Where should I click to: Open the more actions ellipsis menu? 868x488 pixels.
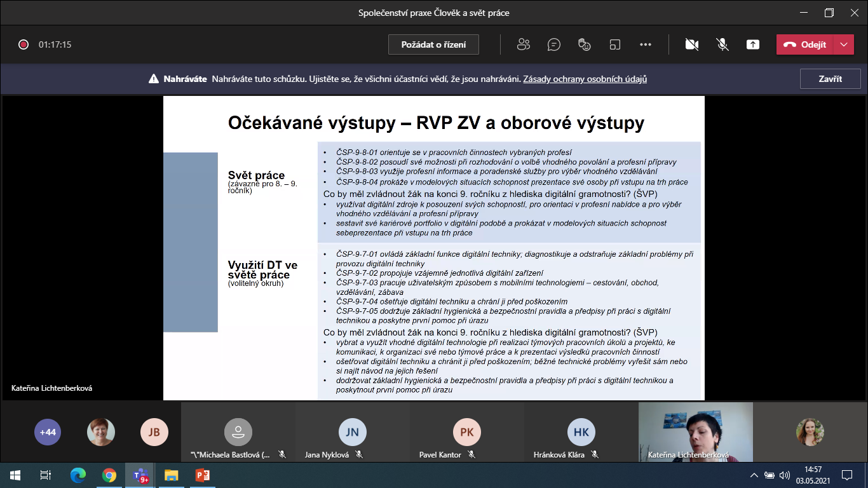[x=646, y=44]
